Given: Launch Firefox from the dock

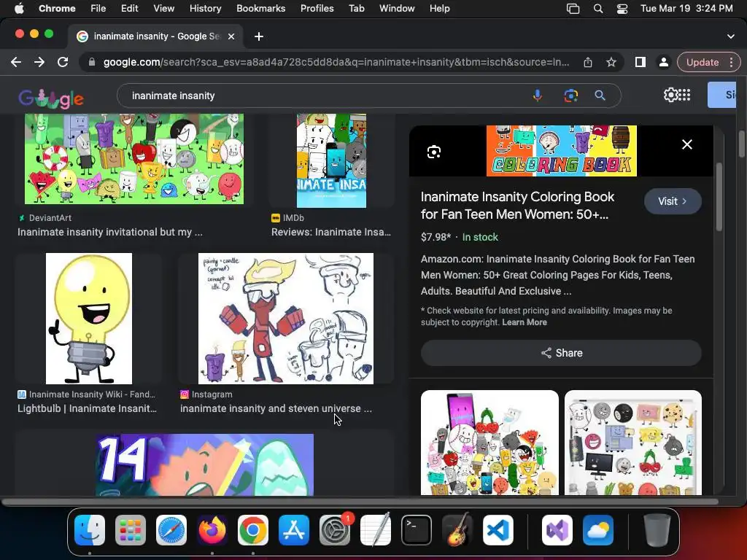Looking at the screenshot, I should click(212, 530).
